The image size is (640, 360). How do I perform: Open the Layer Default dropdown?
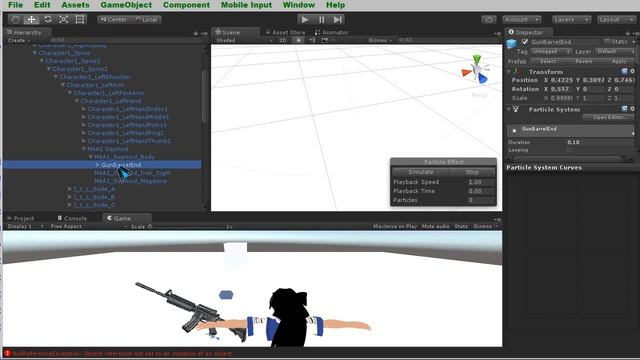click(615, 51)
